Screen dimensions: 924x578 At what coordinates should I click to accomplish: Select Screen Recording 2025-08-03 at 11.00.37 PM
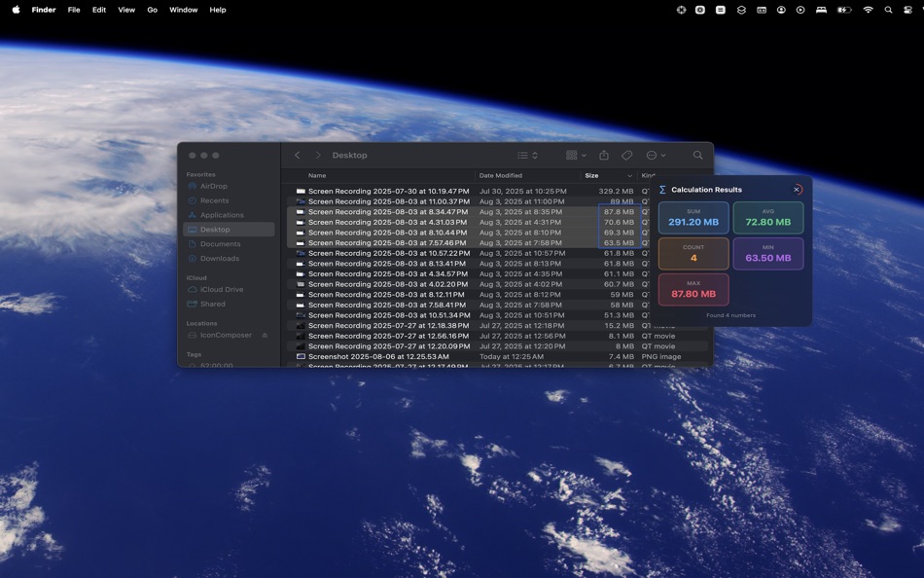[x=388, y=201]
